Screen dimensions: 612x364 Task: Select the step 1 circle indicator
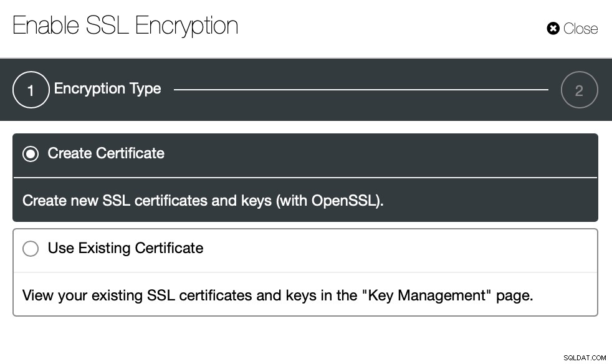(31, 90)
